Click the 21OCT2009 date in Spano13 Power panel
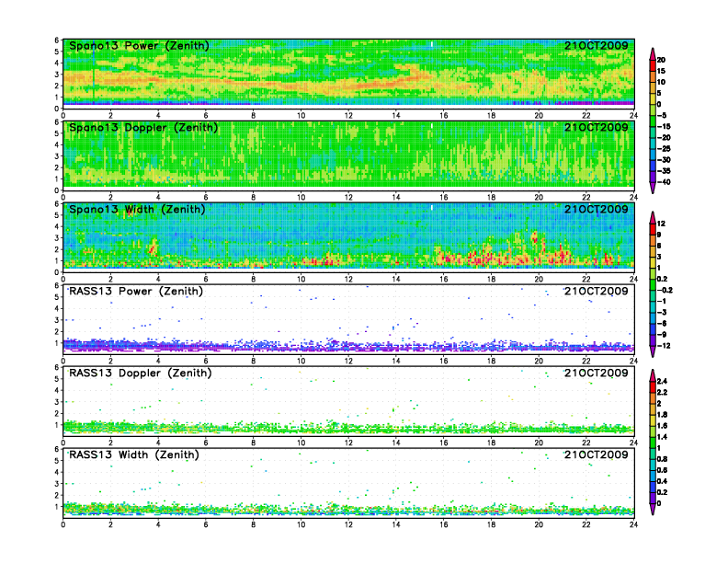Screen dimensions: 728x563 click(x=597, y=45)
